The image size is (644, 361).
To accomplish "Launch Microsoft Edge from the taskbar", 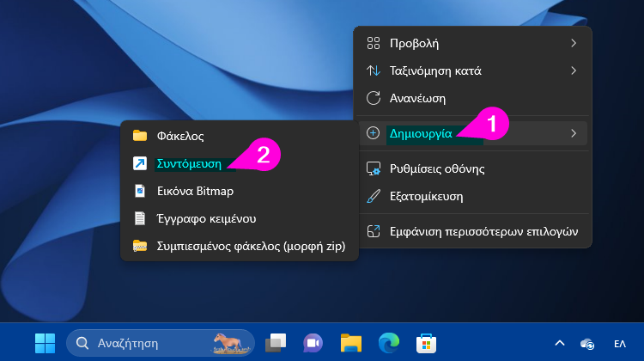I will click(x=388, y=343).
